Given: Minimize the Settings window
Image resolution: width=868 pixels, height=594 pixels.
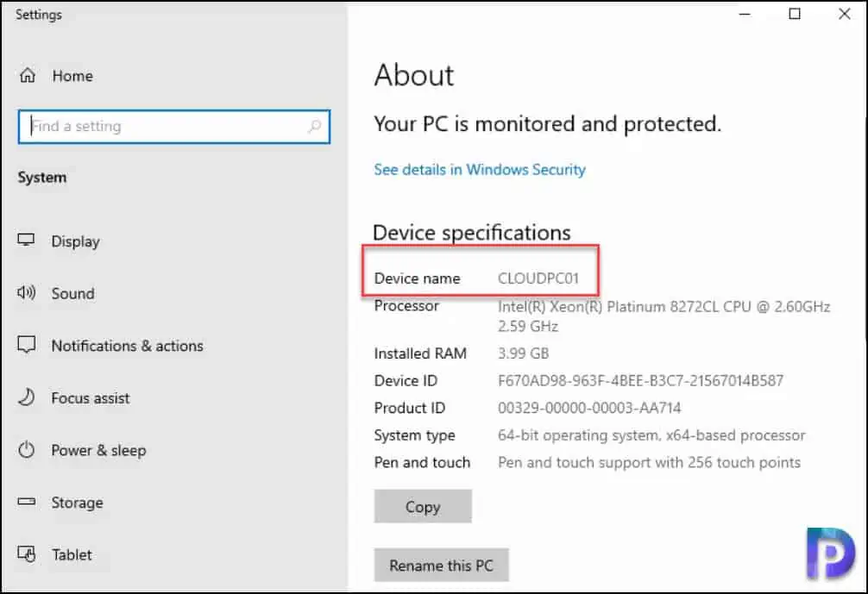Looking at the screenshot, I should 745,14.
